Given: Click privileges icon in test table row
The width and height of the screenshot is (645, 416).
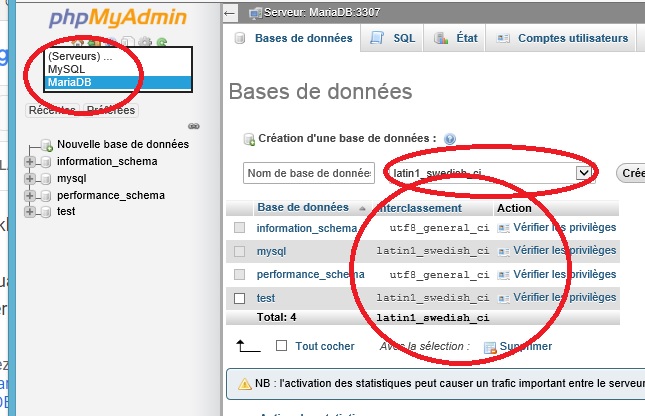Looking at the screenshot, I should coord(503,298).
